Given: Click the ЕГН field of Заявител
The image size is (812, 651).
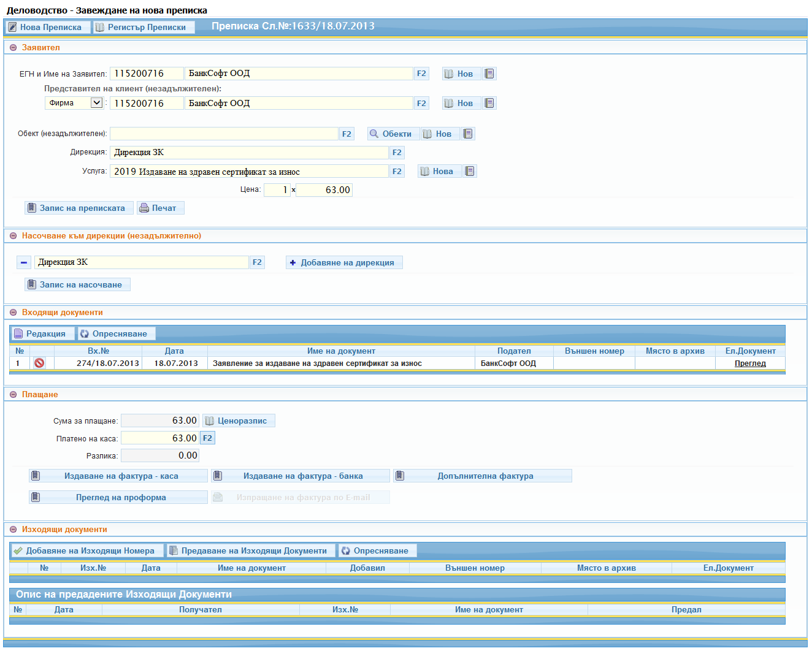Looking at the screenshot, I should (x=147, y=74).
